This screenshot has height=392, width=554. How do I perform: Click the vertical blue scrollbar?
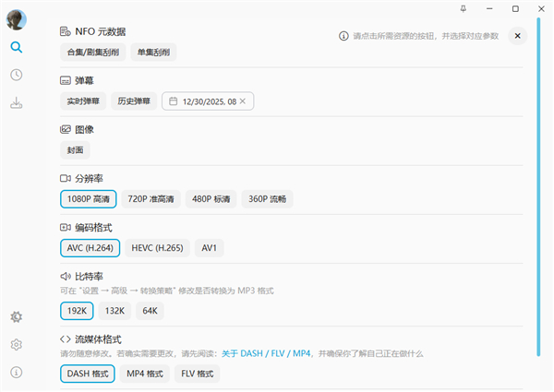538,184
